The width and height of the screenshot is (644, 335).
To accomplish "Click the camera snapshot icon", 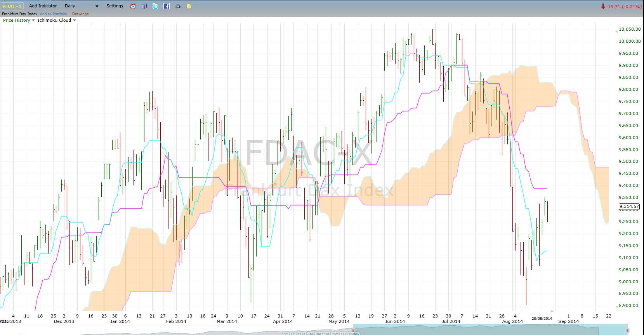I will coord(178,6).
